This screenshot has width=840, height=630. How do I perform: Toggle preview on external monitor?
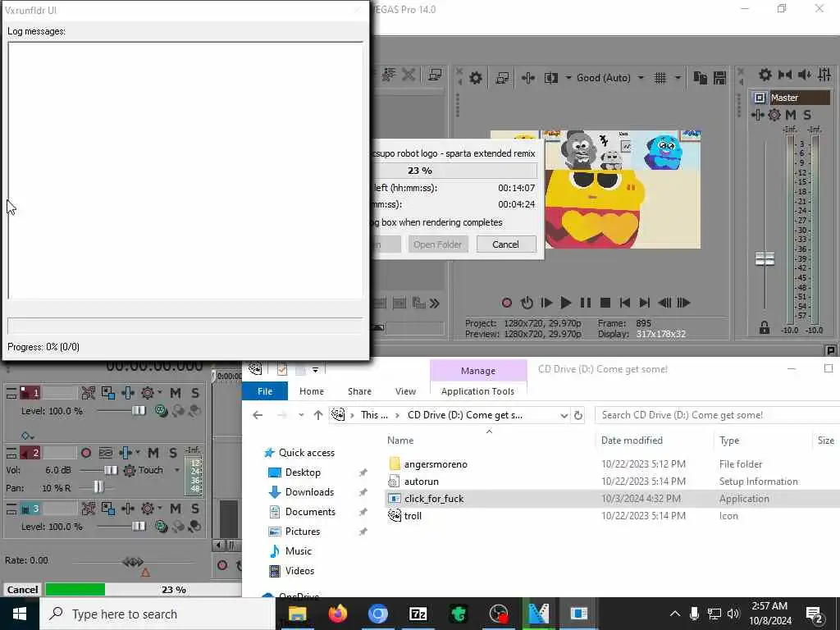502,78
